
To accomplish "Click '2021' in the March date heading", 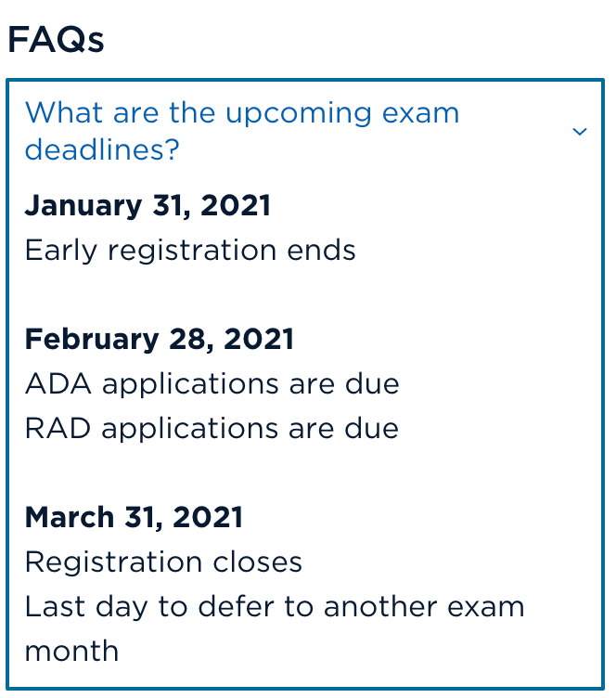I will coord(208,517).
